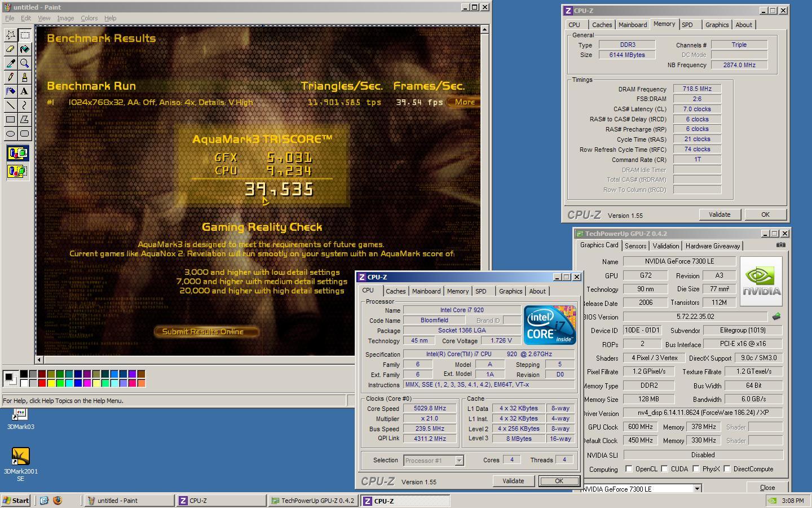The height and width of the screenshot is (508, 812).
Task: Open the Colors menu in Paint
Action: click(x=89, y=18)
